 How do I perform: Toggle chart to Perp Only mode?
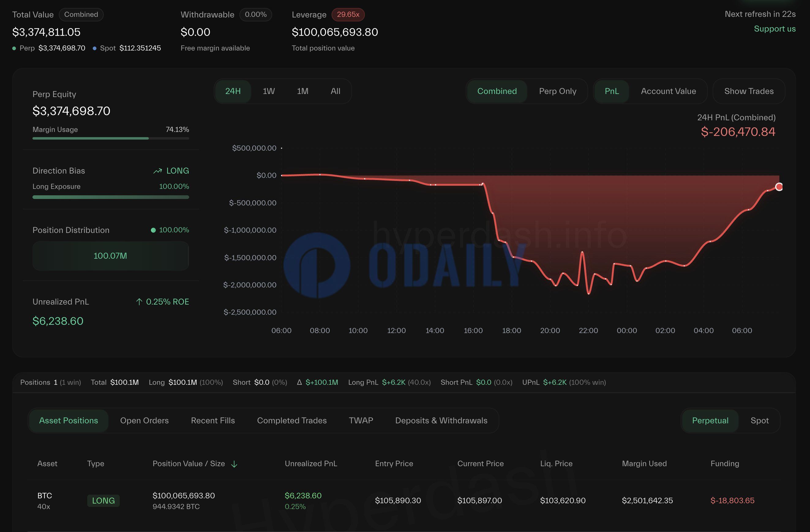click(x=557, y=91)
